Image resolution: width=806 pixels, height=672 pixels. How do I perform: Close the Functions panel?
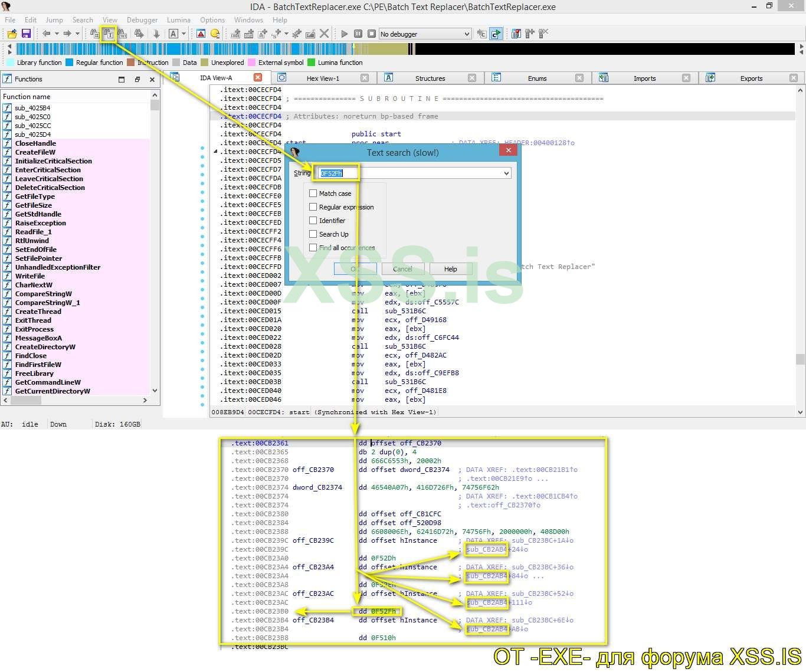[152, 79]
